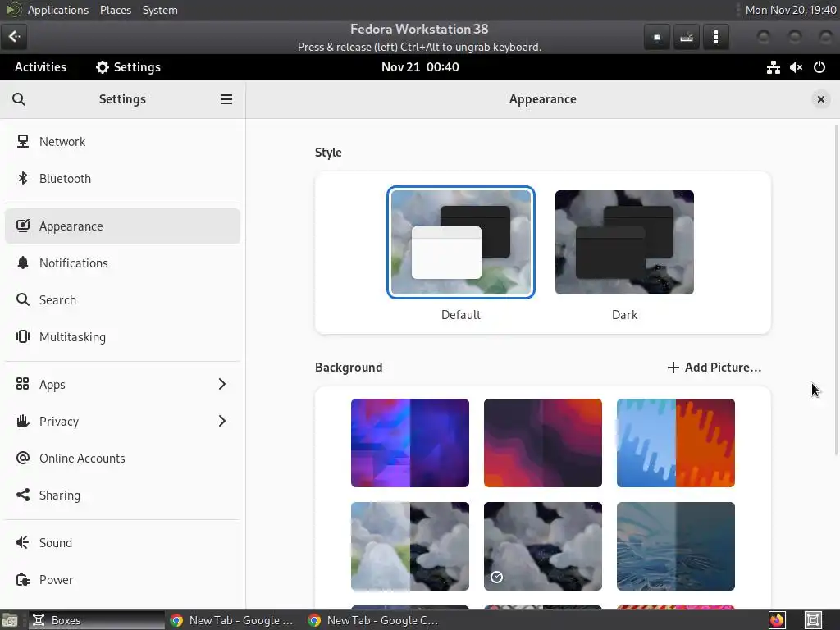
Task: Click the search icon in Settings sidebar
Action: [x=19, y=99]
